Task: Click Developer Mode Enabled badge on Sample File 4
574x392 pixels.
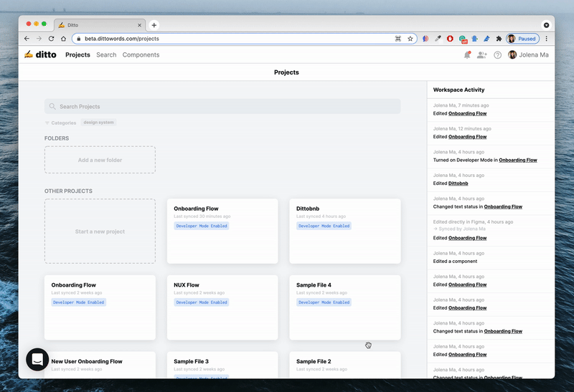Action: 324,302
